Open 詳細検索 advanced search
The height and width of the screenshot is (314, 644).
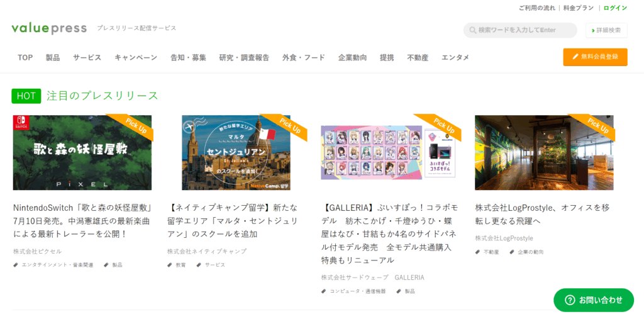pyautogui.click(x=606, y=30)
